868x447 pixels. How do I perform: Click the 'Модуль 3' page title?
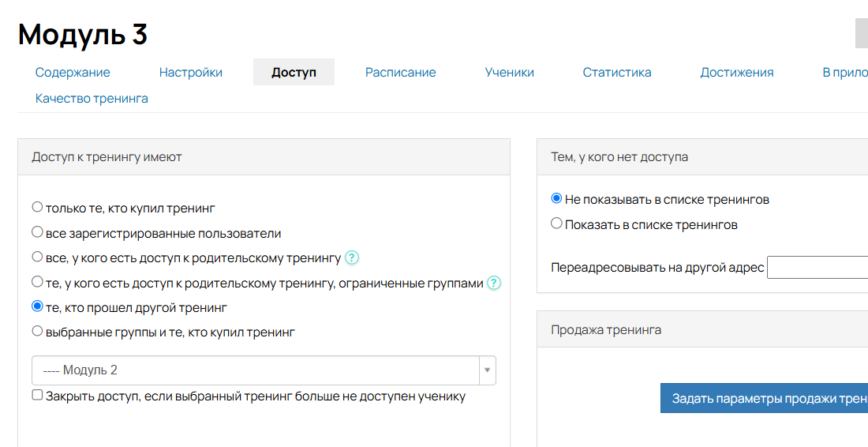(83, 34)
